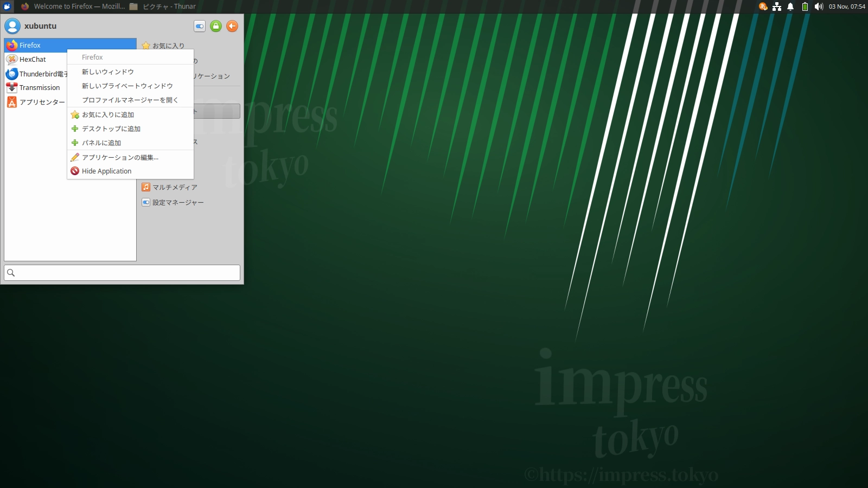Open the battery power indicator

click(x=805, y=7)
